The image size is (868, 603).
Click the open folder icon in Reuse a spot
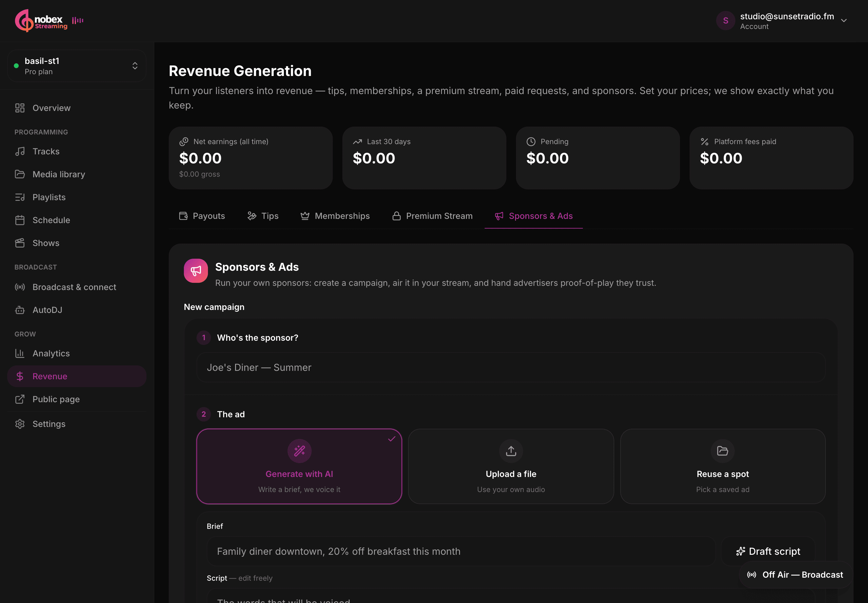tap(722, 451)
